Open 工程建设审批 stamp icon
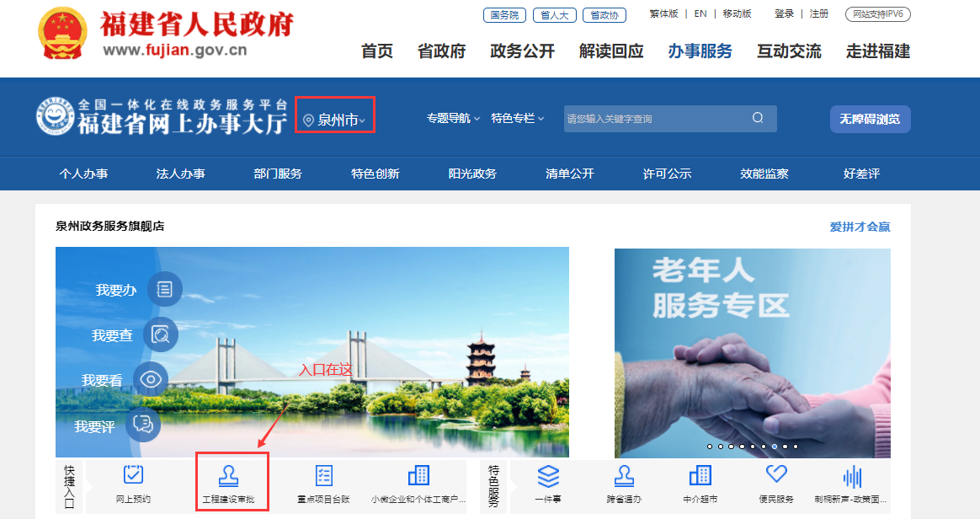980x519 pixels. (x=228, y=476)
